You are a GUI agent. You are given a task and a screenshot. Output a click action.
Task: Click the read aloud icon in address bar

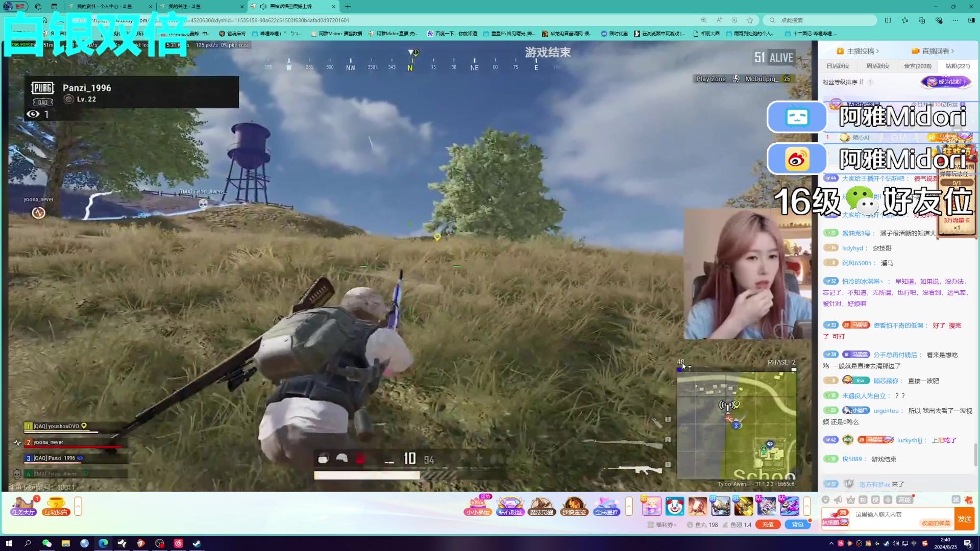tap(719, 20)
